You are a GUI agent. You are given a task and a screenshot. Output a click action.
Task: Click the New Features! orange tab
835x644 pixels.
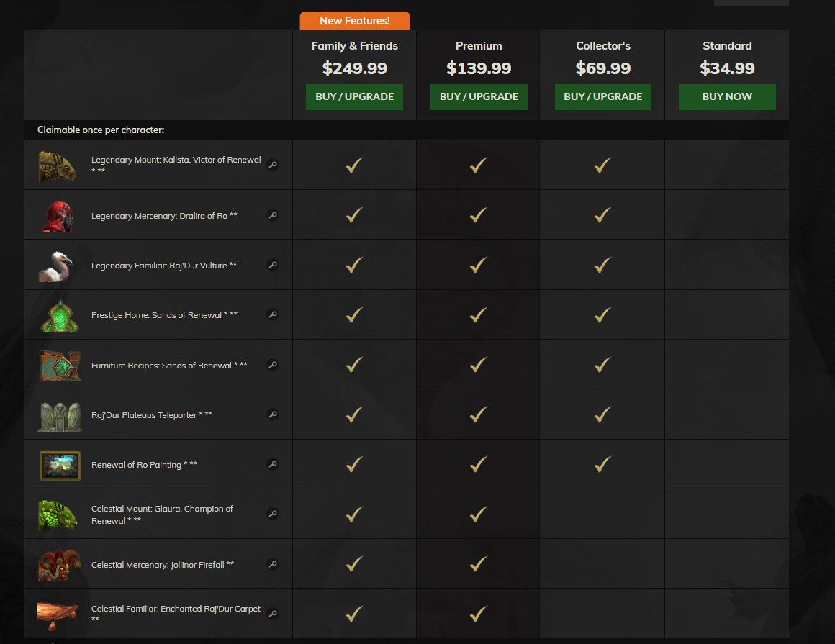tap(355, 21)
